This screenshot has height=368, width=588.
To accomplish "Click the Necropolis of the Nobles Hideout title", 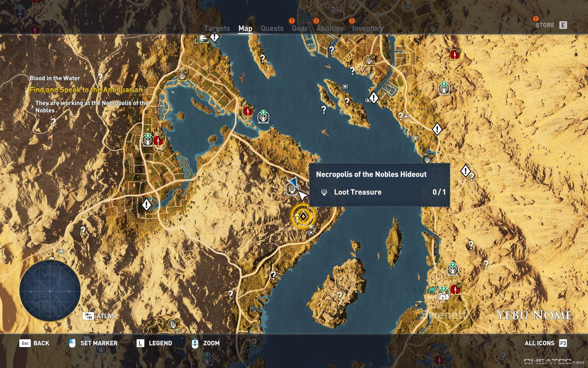I will (x=371, y=174).
